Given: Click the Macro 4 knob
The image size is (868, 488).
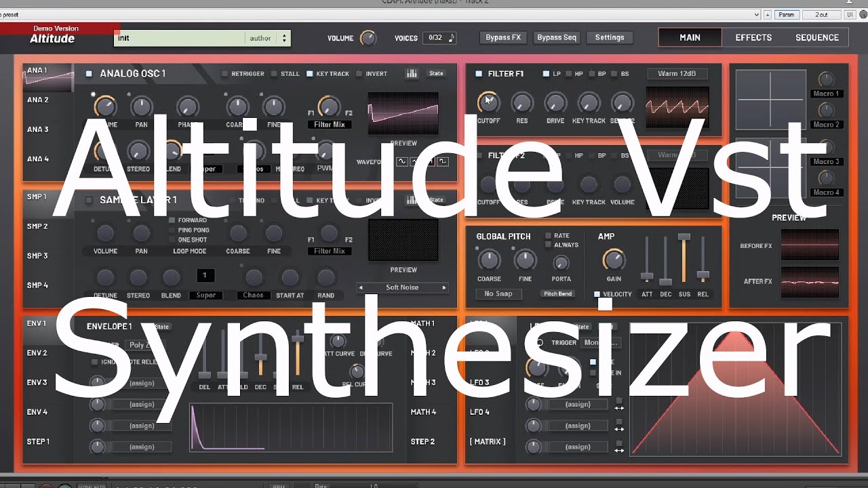Looking at the screenshot, I should pyautogui.click(x=826, y=178).
